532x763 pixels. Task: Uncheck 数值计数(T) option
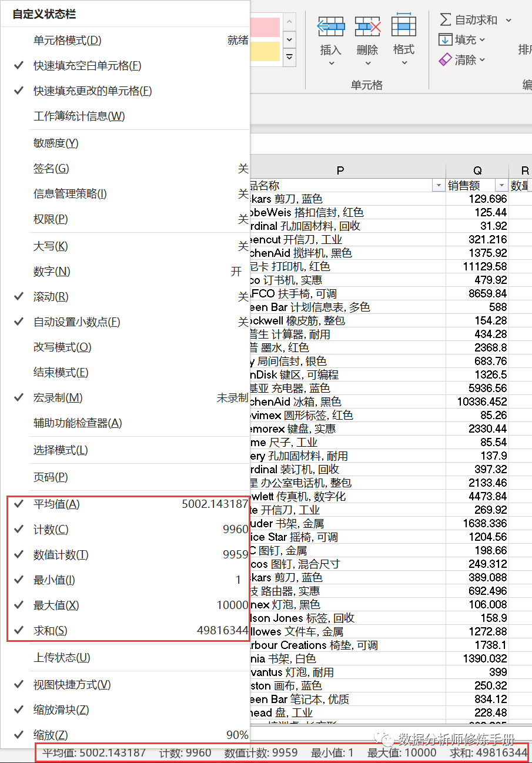125,555
